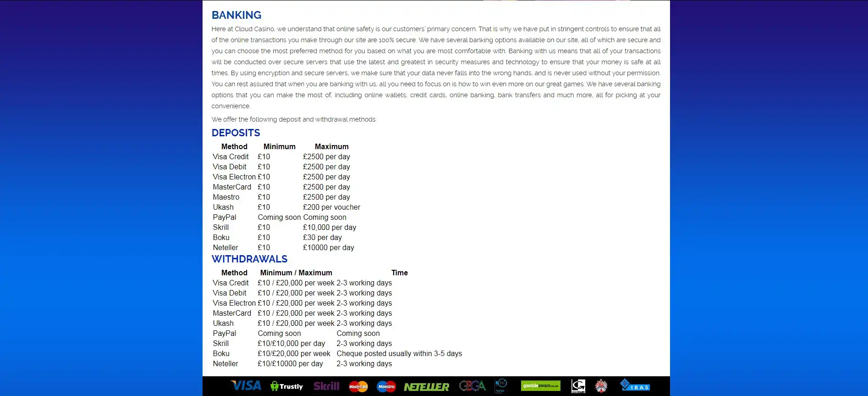Click the VISA logo in footer

[246, 386]
